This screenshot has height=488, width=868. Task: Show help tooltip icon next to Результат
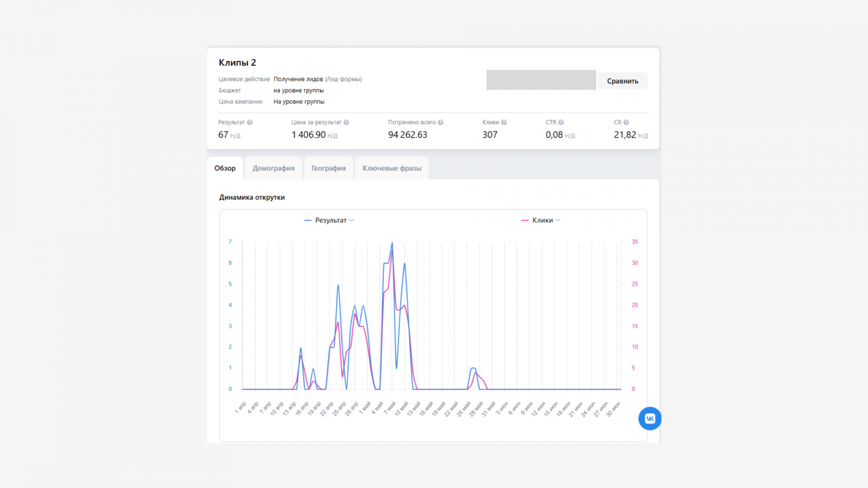(x=250, y=123)
